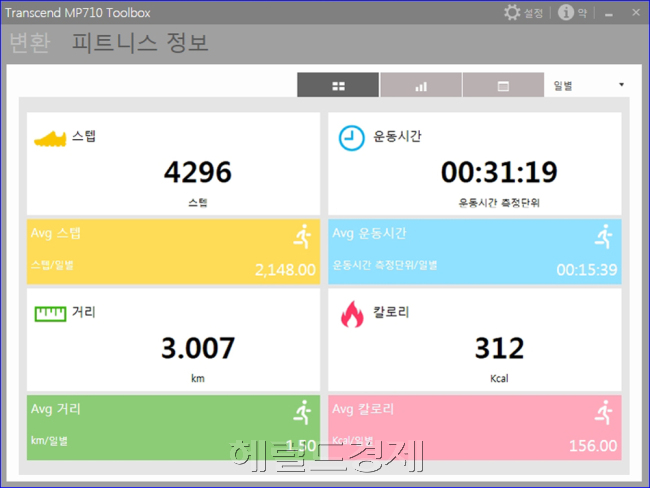Switch to the table list view

[x=503, y=85]
